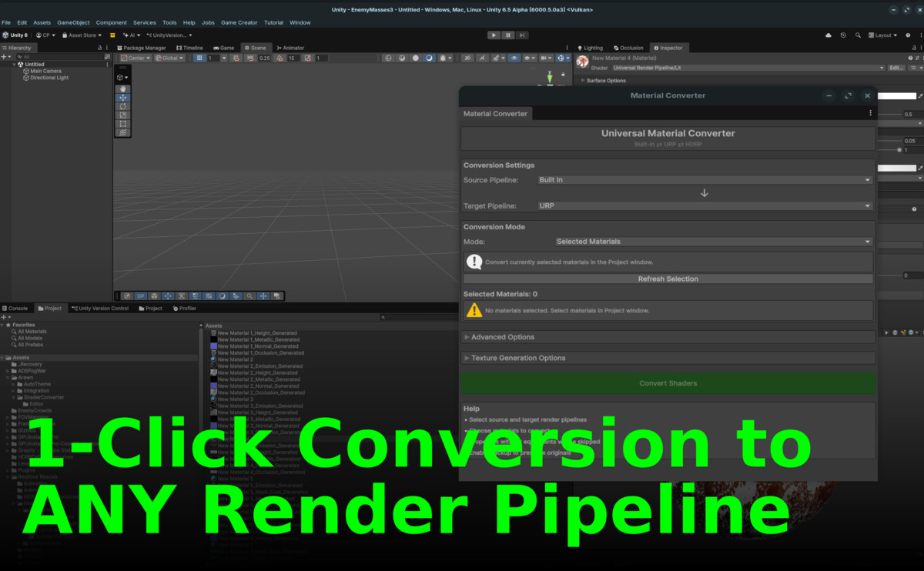Switch to the Occlusion tab

628,48
